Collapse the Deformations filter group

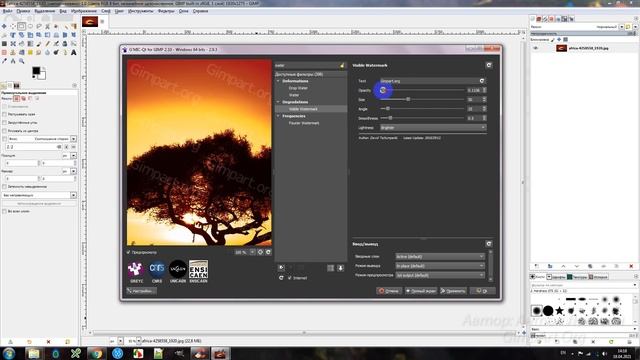tap(278, 81)
